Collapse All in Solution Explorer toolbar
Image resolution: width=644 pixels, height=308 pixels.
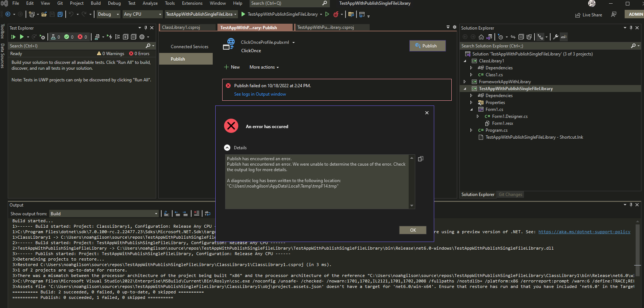point(521,37)
